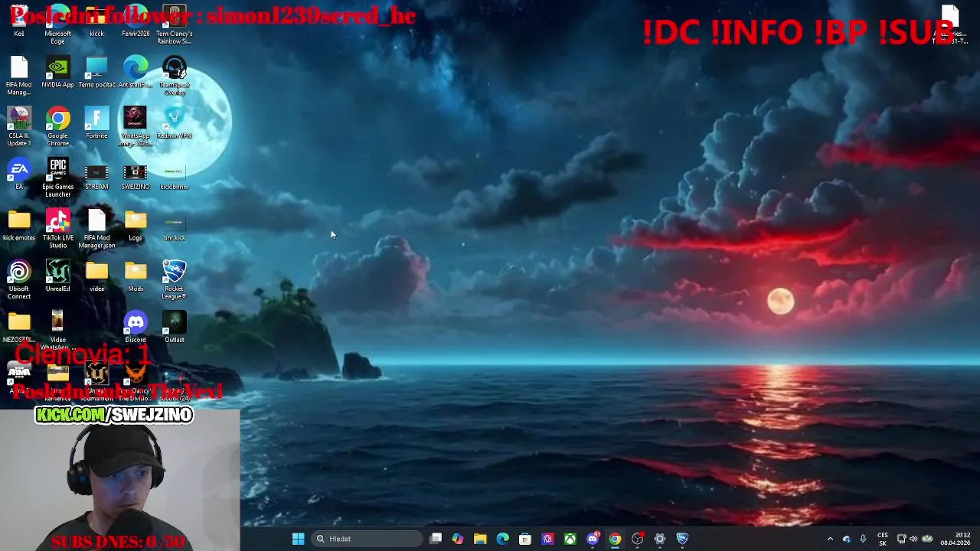Select the Arma 3 desktop shortcut
980x551 pixels.
pos(19,379)
